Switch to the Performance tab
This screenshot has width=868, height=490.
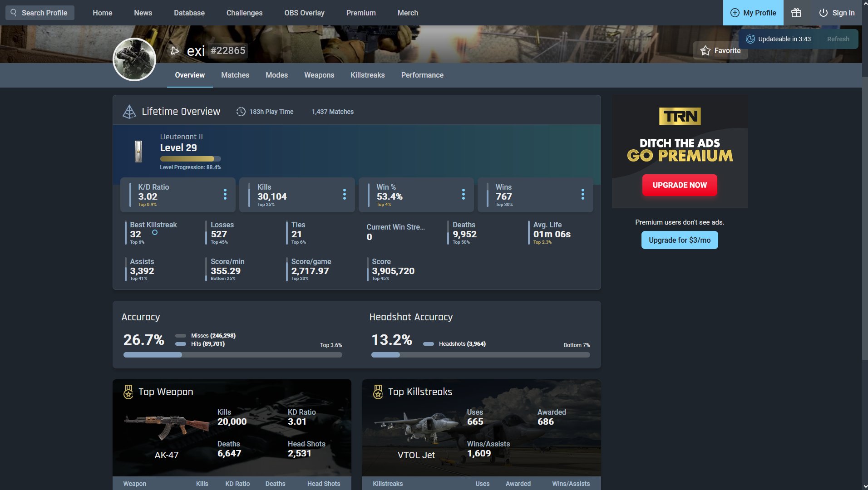pos(422,75)
